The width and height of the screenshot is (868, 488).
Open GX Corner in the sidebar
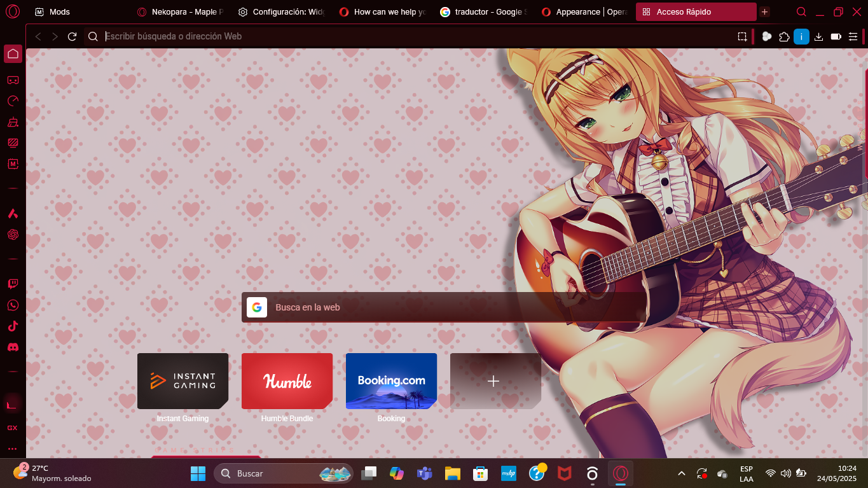(13, 80)
